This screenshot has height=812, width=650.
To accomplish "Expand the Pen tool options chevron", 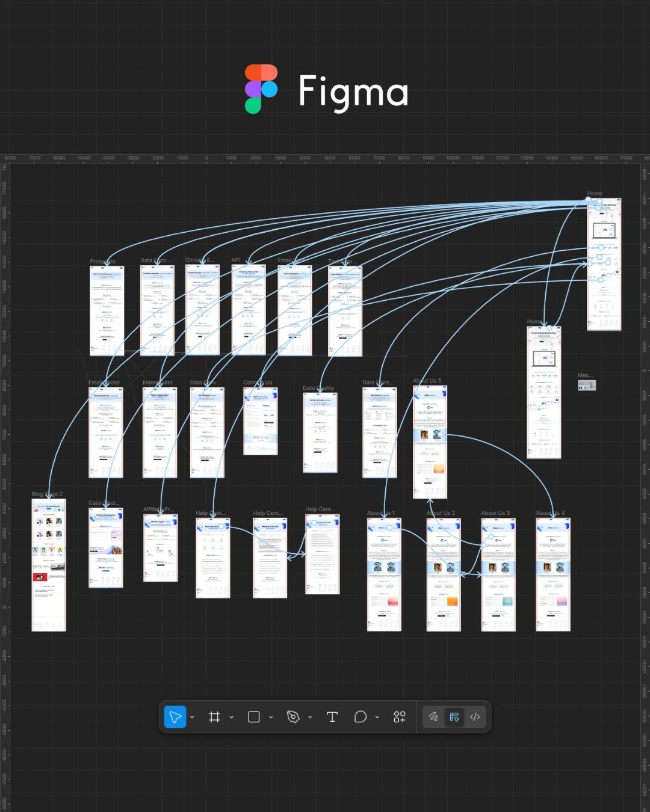I will point(310,718).
